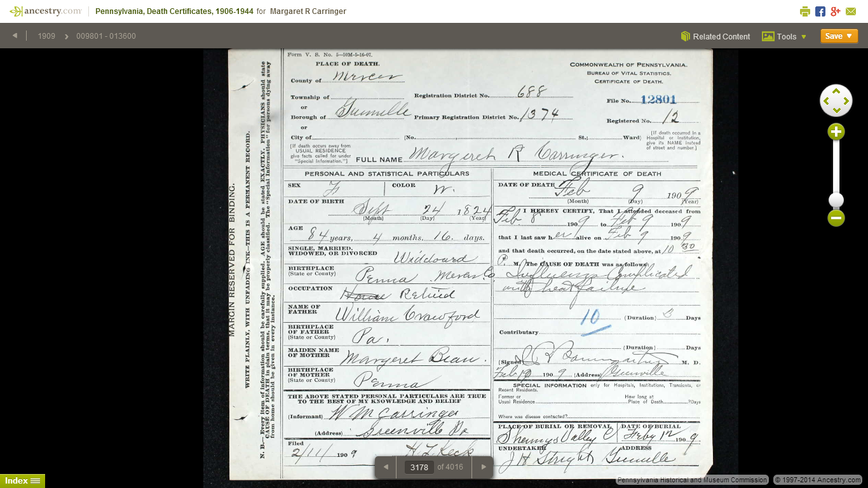Screen dimensions: 868x488
Task: Click the four-arrow pan control
Action: pos(836,100)
